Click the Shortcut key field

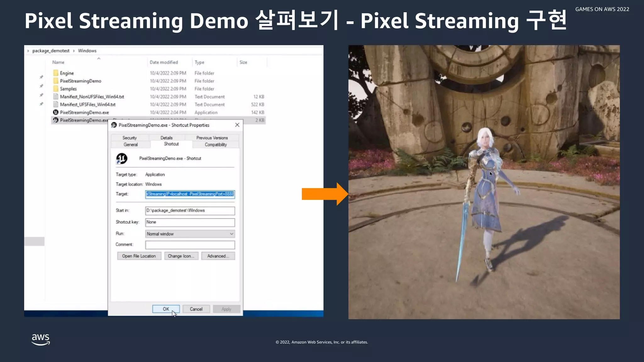190,222
